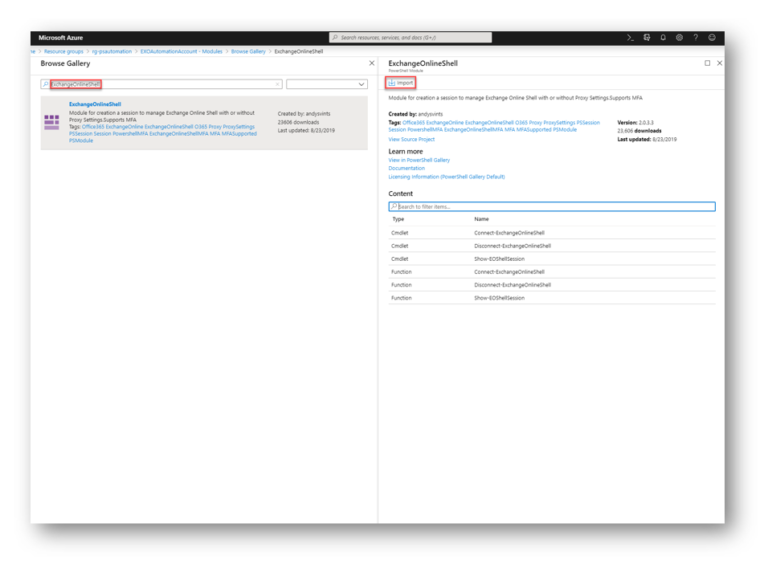768x562 pixels.
Task: Close the ExchangeOnlineShell blade
Action: (x=720, y=63)
